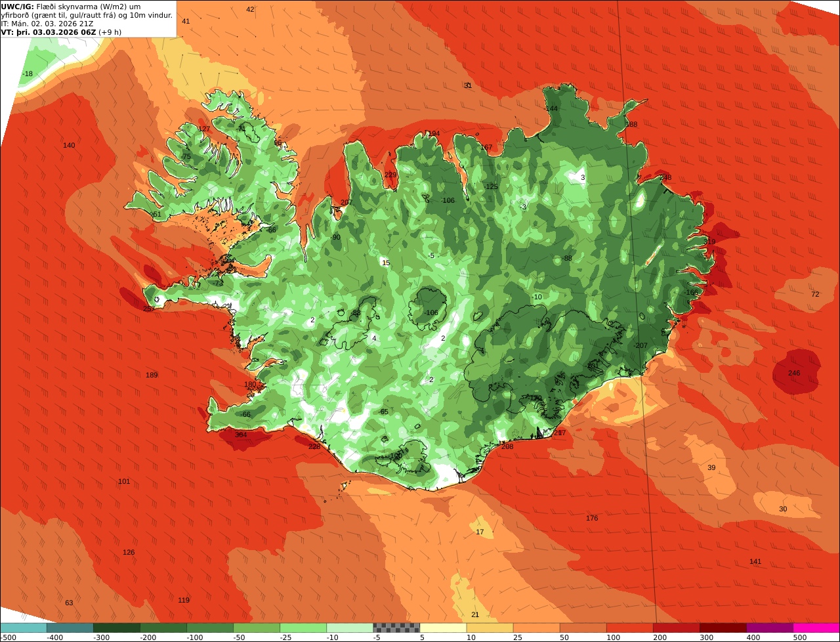The width and height of the screenshot is (840, 642).
Task: Click the map value '140' over western ocean
Action: 69,145
